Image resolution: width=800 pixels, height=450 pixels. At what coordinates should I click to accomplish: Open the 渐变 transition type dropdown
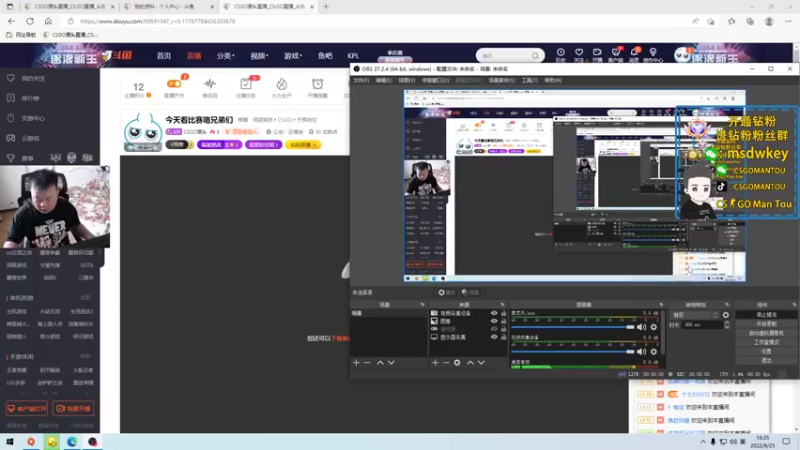(695, 315)
